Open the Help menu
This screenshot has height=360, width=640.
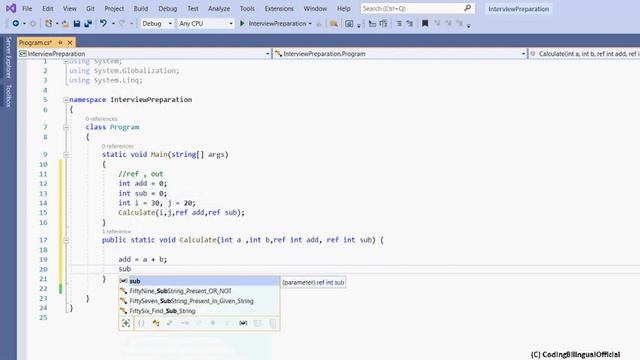tap(344, 8)
